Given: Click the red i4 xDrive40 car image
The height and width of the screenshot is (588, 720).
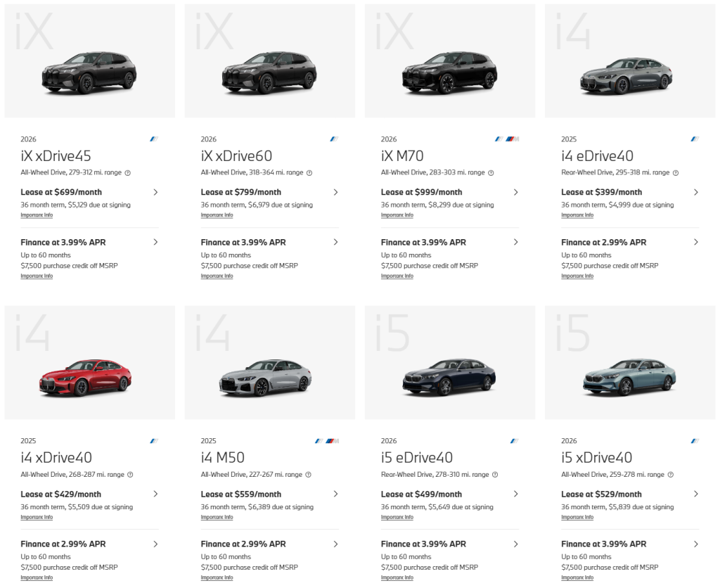Looking at the screenshot, I should pos(85,377).
